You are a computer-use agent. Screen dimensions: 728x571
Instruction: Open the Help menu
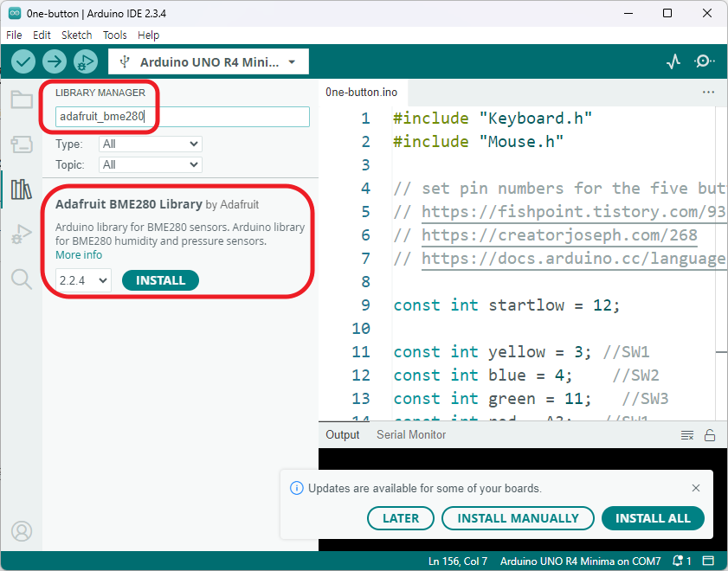pos(149,35)
